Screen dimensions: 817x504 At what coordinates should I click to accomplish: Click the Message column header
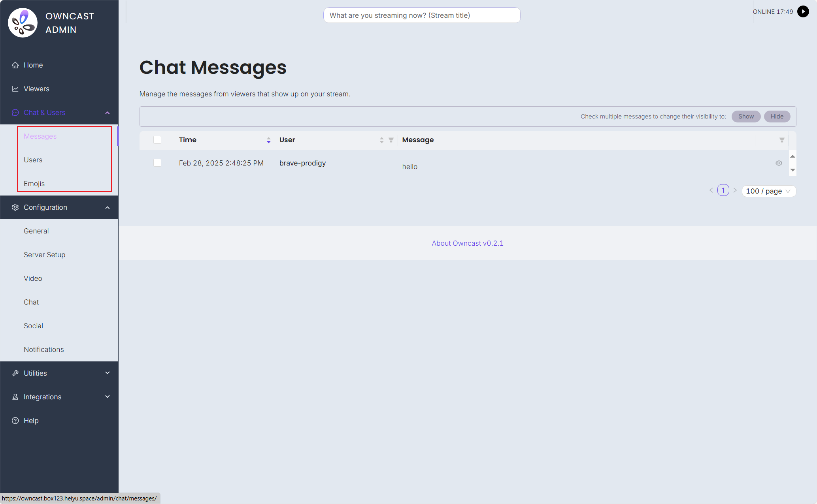tap(418, 140)
